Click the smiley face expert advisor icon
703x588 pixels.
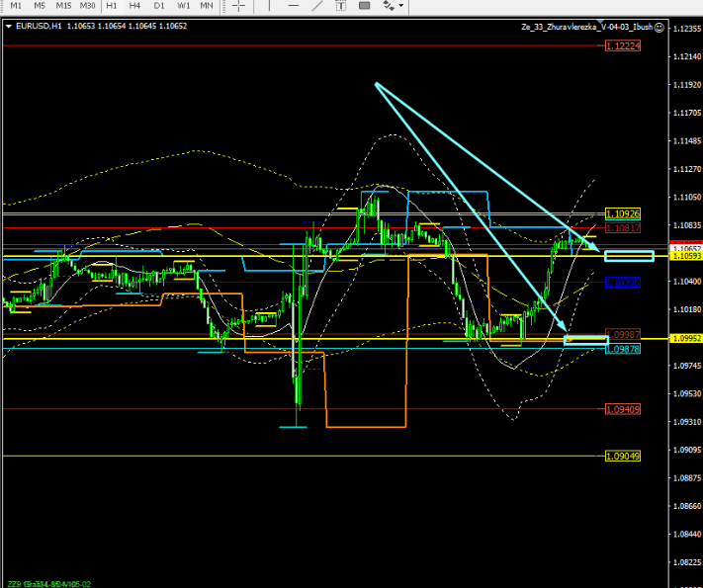tap(659, 27)
